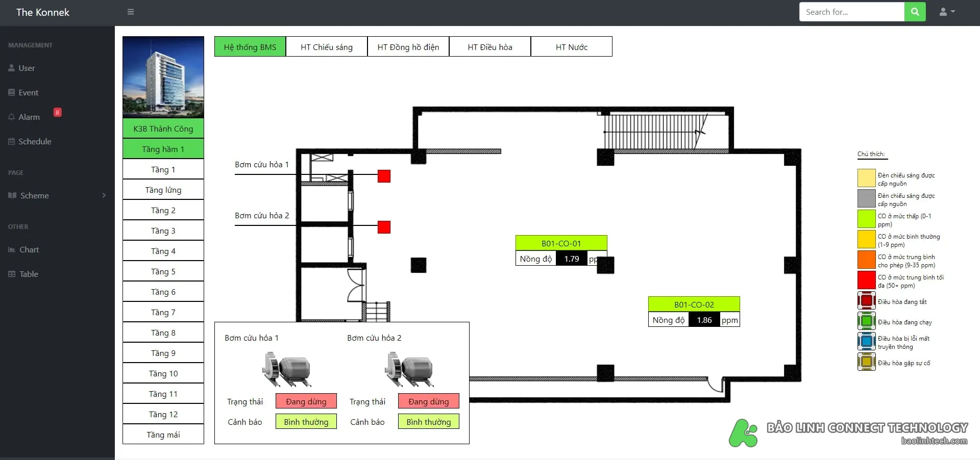The image size is (980, 460).
Task: Click the Điều hòa đang tắt legend icon
Action: tap(867, 300)
